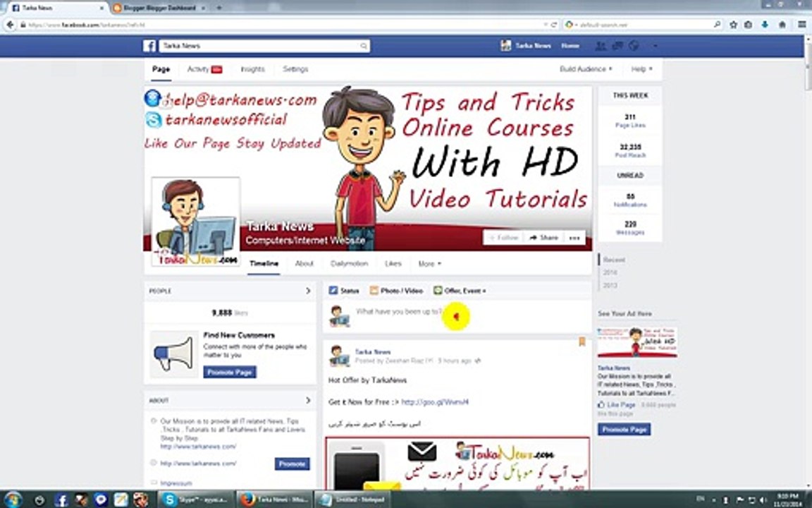Open the messages icon in top bar

coord(617,46)
